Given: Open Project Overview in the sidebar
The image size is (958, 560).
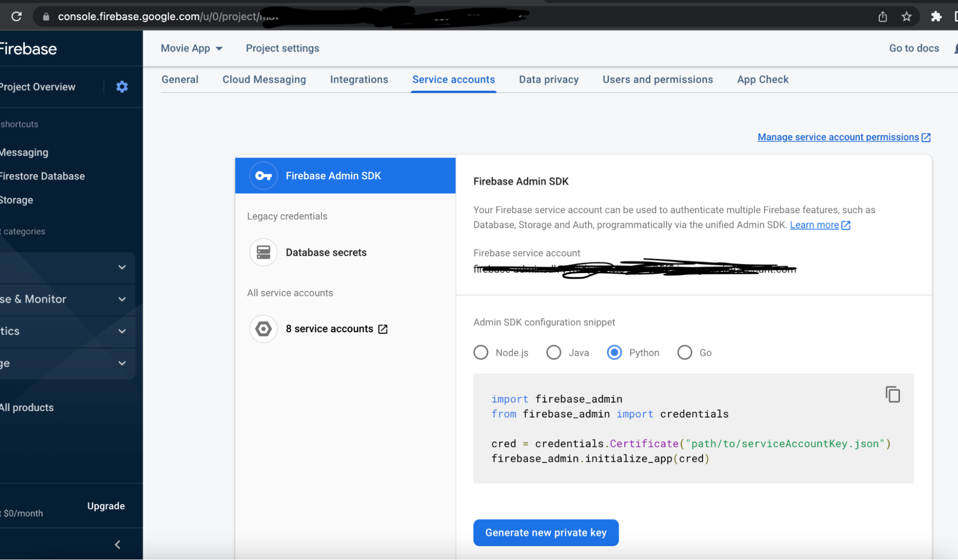Looking at the screenshot, I should (37, 87).
